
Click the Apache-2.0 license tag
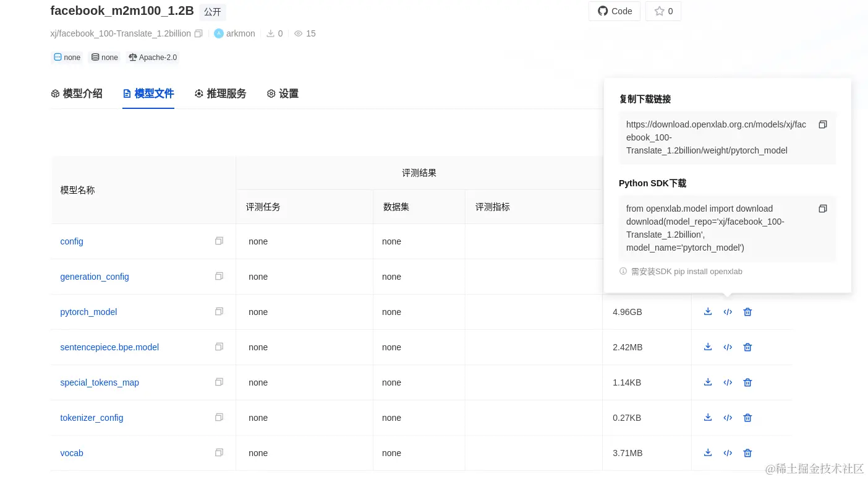tap(153, 58)
